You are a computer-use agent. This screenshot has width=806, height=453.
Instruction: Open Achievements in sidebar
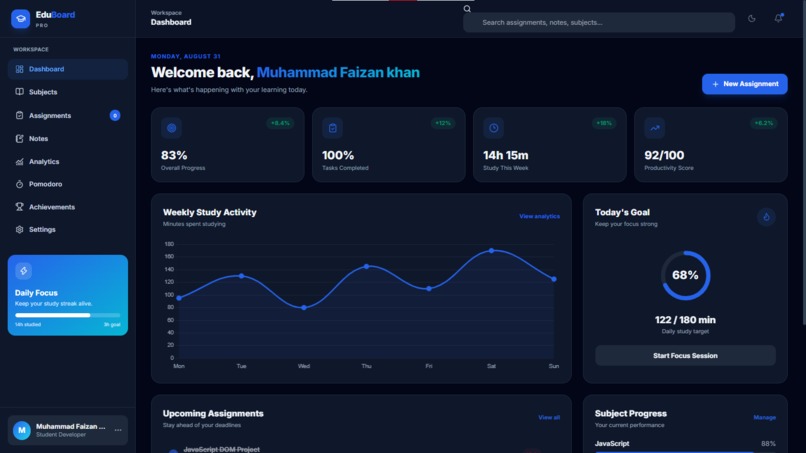[x=68, y=207]
